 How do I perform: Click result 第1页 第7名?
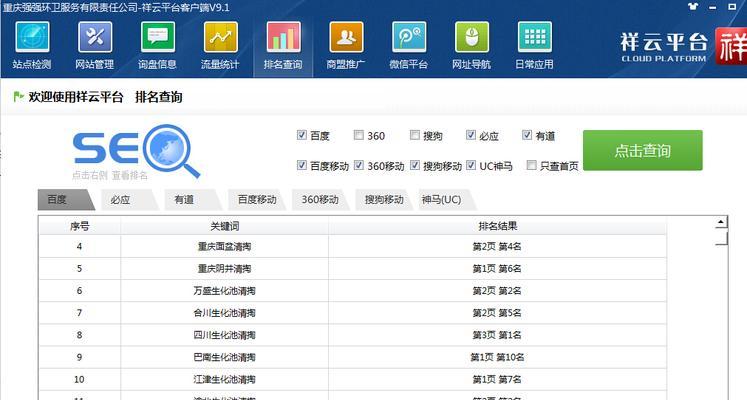497,380
